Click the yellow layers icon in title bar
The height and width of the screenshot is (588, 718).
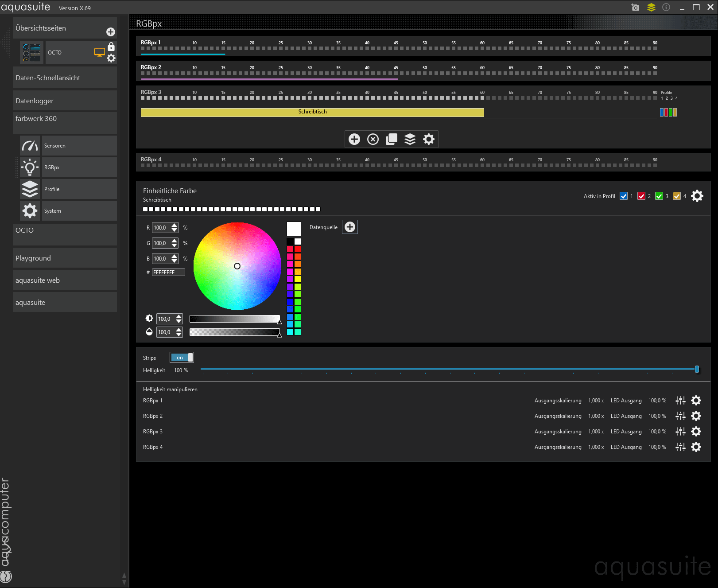tap(651, 7)
